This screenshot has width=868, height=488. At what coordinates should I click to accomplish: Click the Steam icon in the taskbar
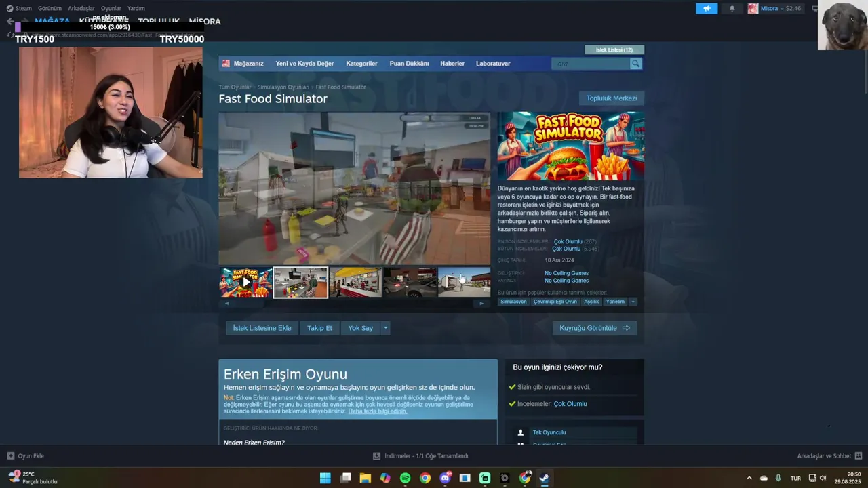click(x=544, y=478)
